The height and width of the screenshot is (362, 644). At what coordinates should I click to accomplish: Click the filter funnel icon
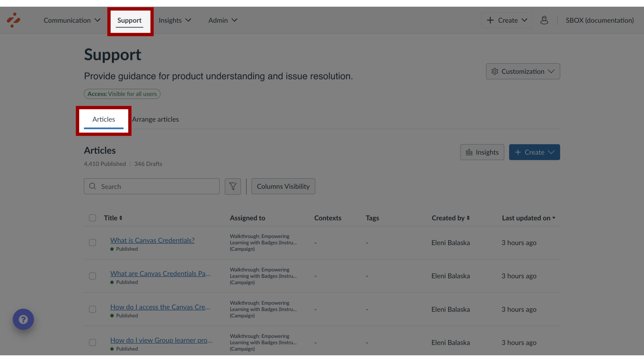233,186
